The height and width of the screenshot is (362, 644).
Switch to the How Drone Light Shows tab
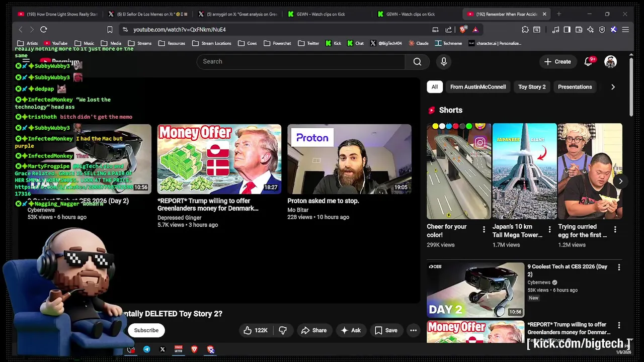[57, 14]
